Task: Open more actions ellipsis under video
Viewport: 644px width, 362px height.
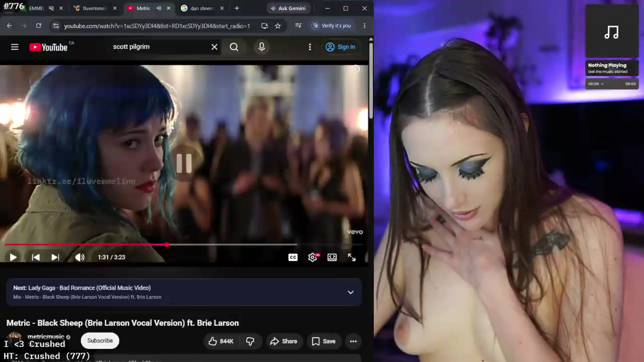Action: tap(353, 341)
